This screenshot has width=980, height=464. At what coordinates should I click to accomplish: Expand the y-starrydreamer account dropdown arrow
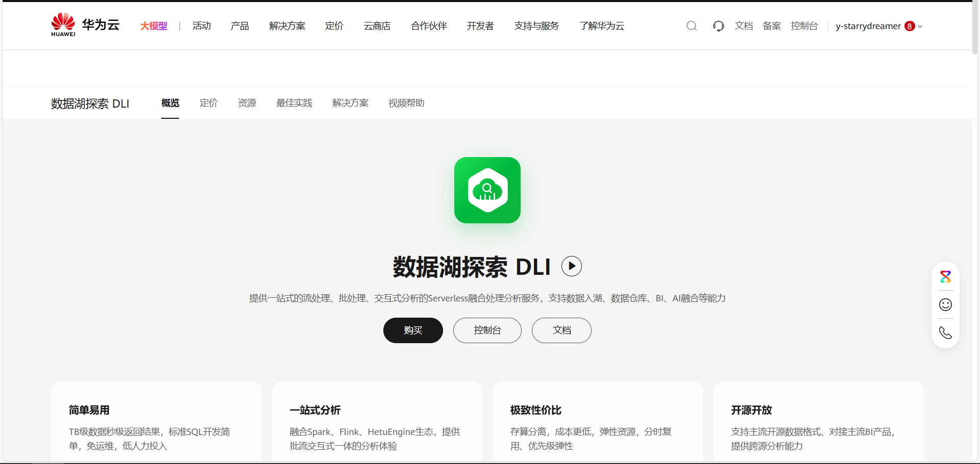click(x=920, y=27)
